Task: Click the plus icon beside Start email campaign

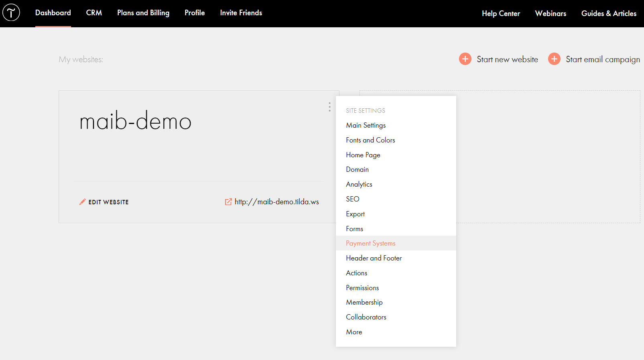Action: pyautogui.click(x=554, y=59)
